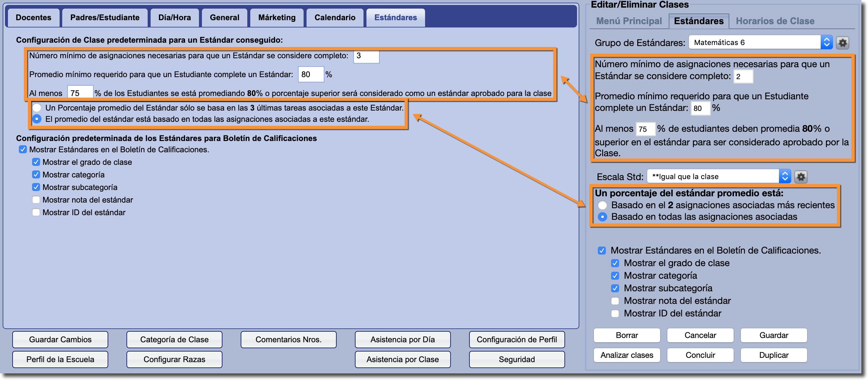The image size is (868, 380).
Task: Toggle right-panel Mostrar categoría checkbox
Action: pos(615,276)
